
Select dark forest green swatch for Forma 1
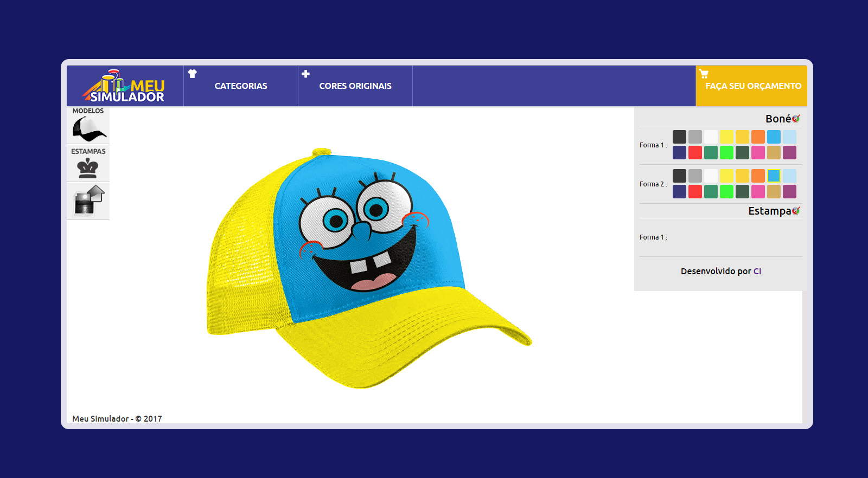point(742,152)
